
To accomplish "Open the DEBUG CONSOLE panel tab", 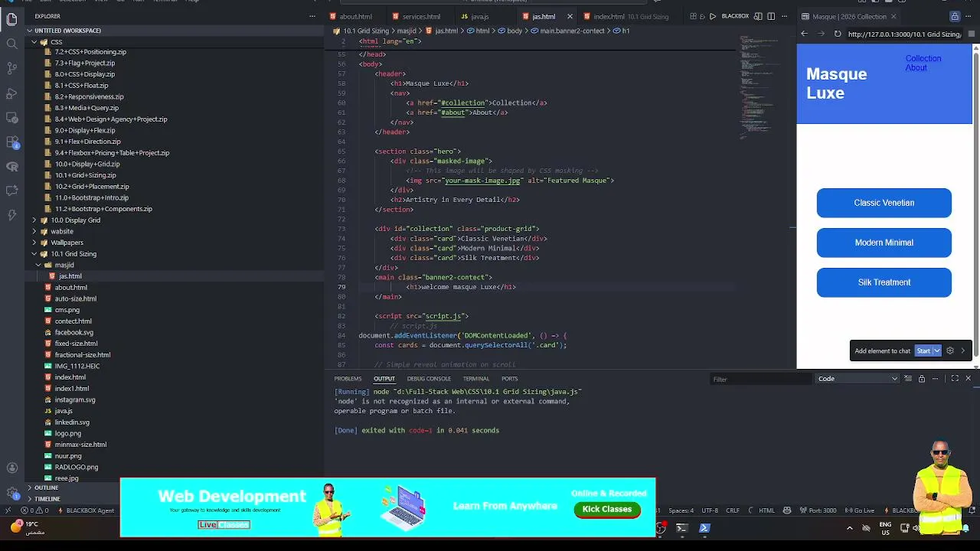I will tap(429, 379).
